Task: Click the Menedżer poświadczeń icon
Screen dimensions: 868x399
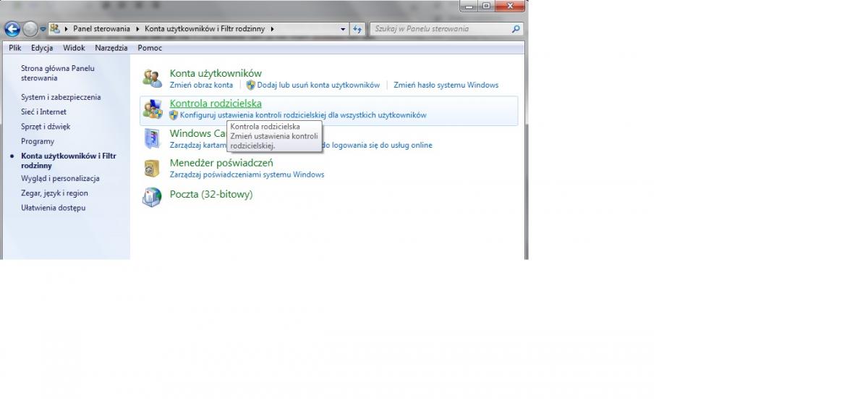Action: [x=152, y=168]
